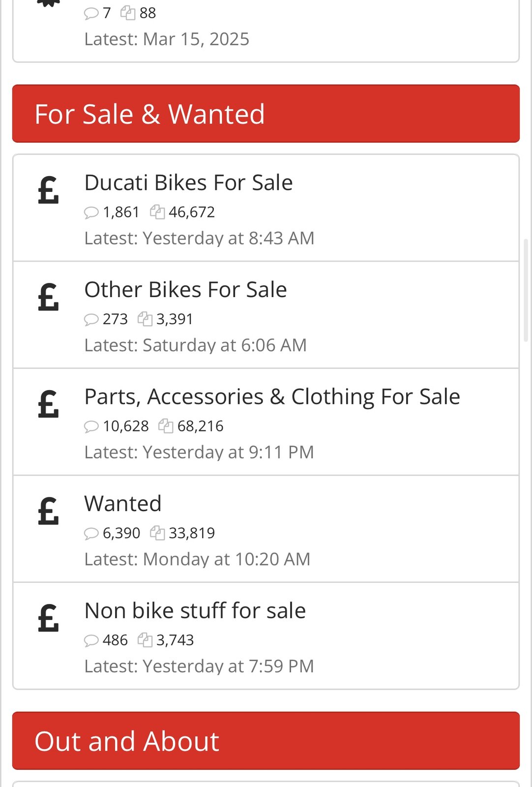This screenshot has height=787, width=532.
Task: Open Other Bikes For Sale forum
Action: [185, 290]
